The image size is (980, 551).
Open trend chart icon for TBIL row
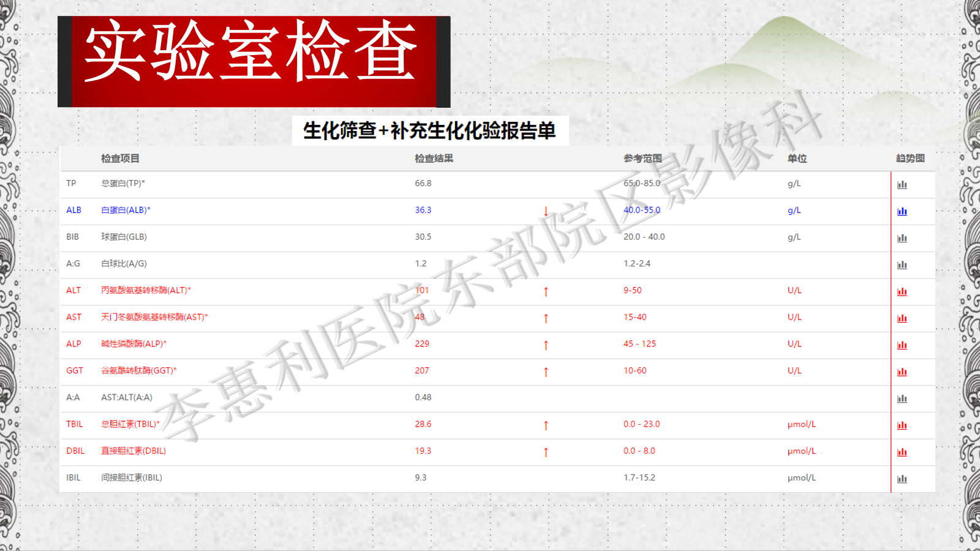click(902, 425)
